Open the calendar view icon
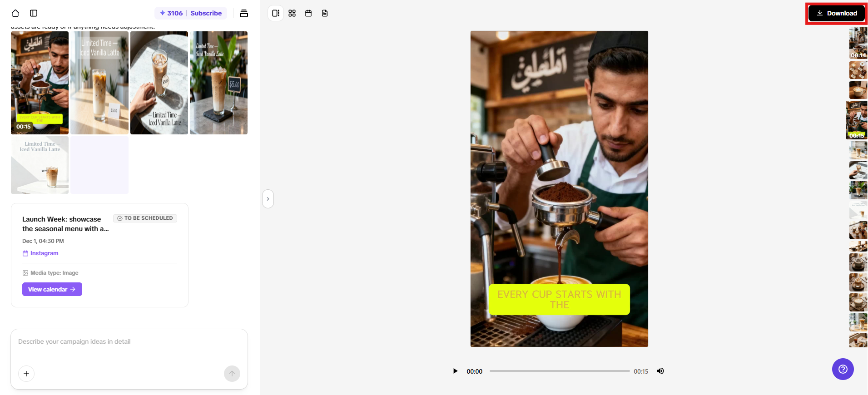The width and height of the screenshot is (868, 395). pos(308,13)
